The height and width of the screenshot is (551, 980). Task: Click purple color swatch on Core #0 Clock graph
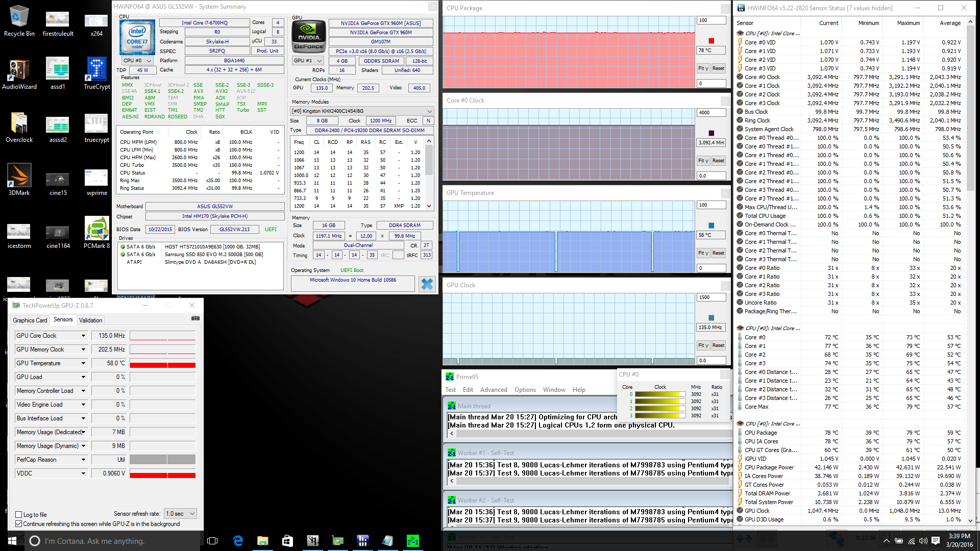[712, 133]
